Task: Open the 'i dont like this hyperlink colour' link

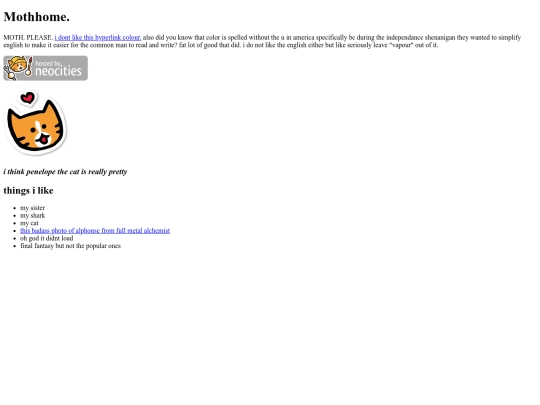Action: coord(98,38)
